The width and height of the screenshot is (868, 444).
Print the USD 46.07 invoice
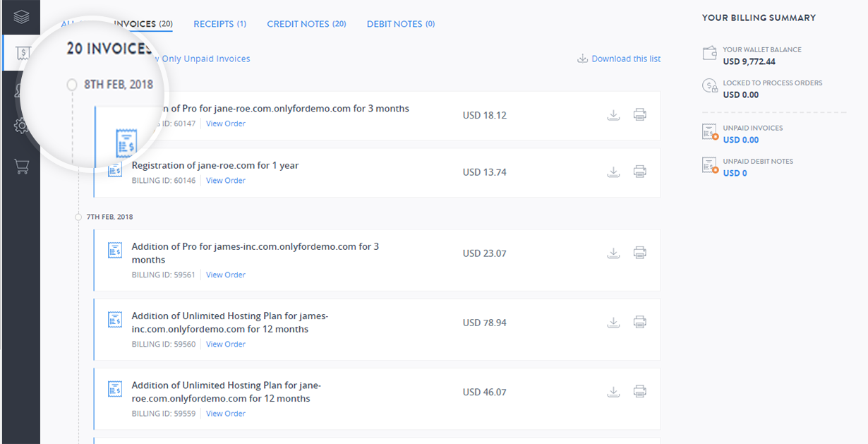point(639,392)
